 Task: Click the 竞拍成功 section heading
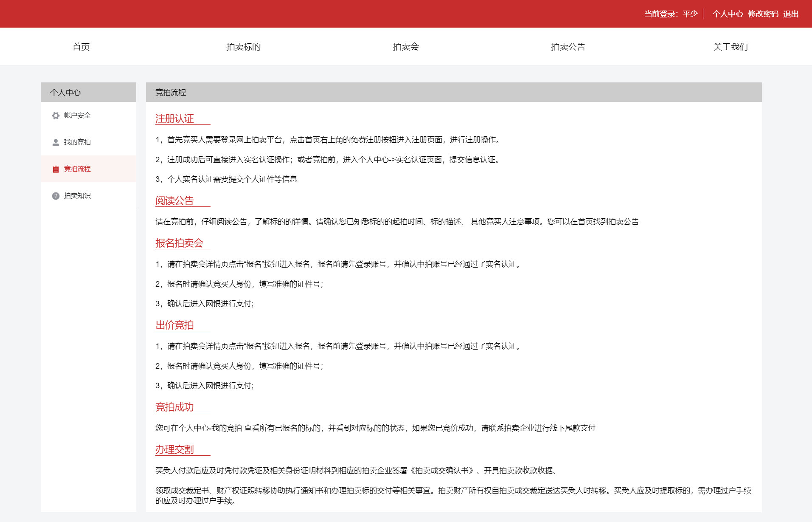pos(174,407)
